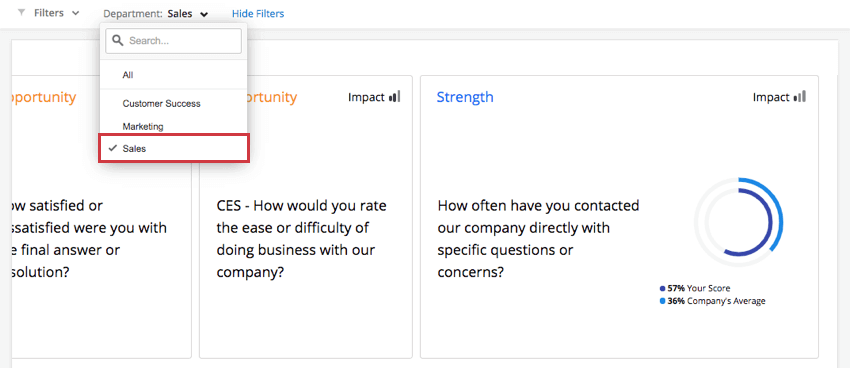Click the Impact label on Strength card
Viewport: 850px width, 368px height.
click(x=771, y=97)
